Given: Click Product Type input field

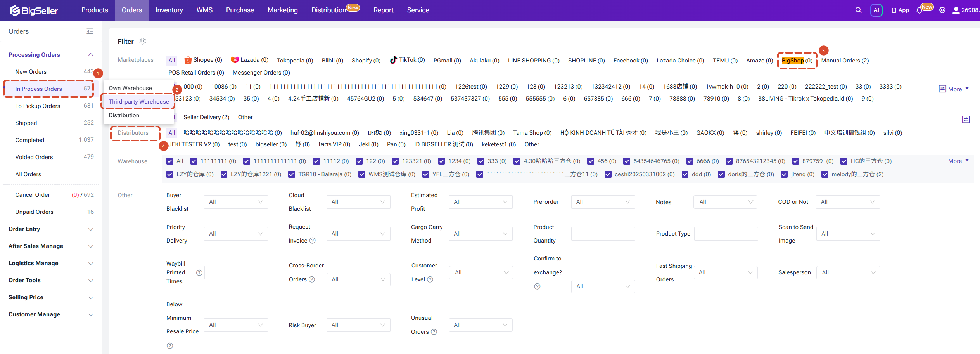Looking at the screenshot, I should point(726,234).
